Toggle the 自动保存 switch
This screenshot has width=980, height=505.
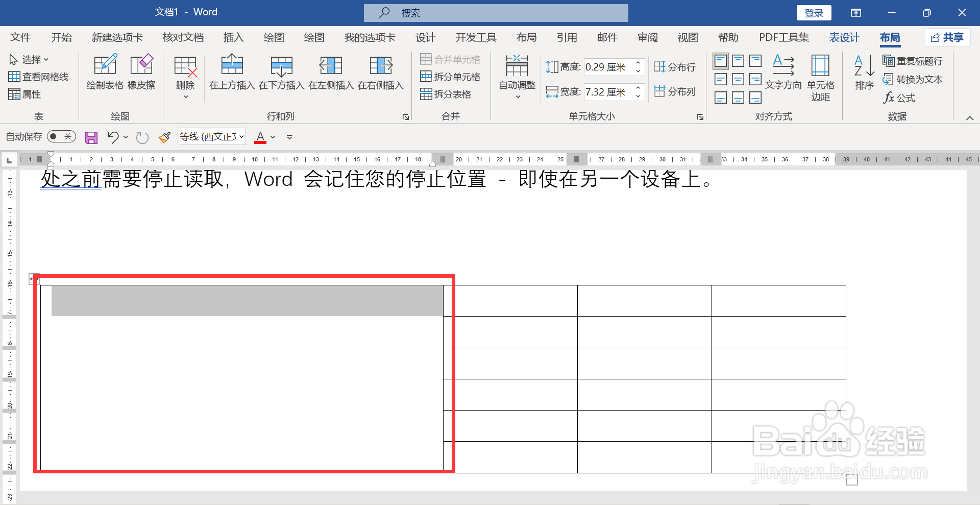coord(61,136)
